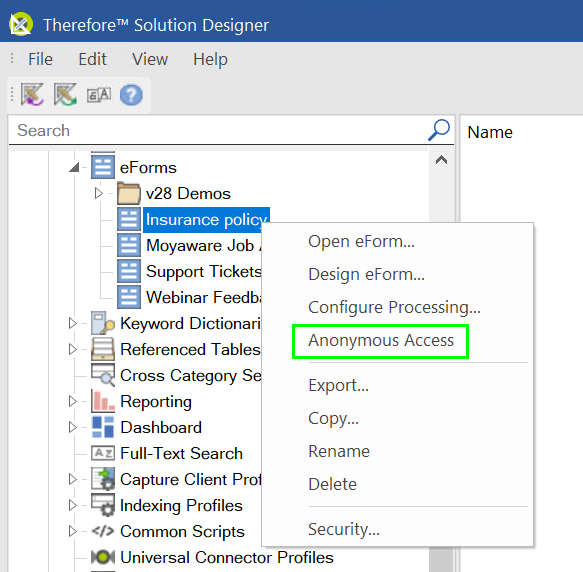Click the tree scrollbar up arrow

pos(441,160)
